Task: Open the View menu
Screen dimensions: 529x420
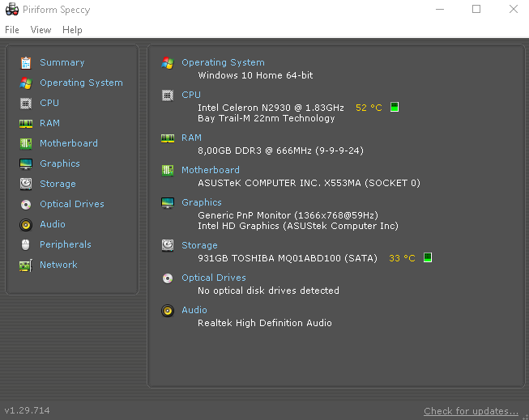Action: (41, 30)
